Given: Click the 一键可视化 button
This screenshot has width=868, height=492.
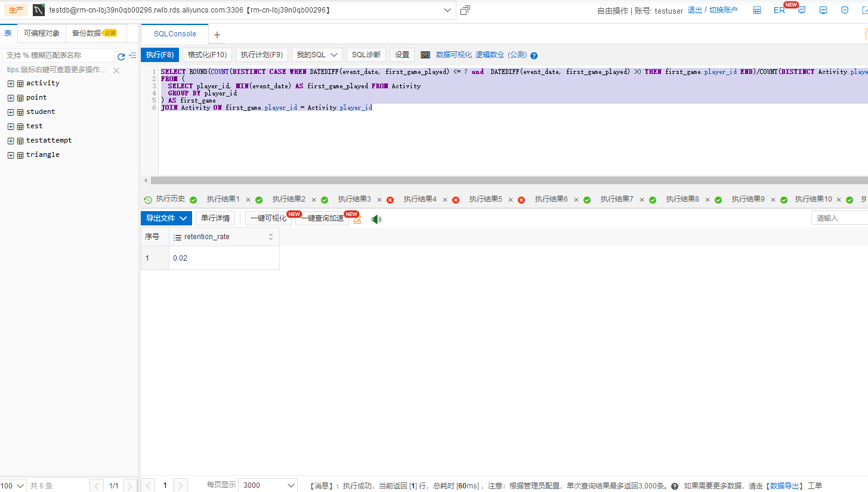Looking at the screenshot, I should point(268,218).
